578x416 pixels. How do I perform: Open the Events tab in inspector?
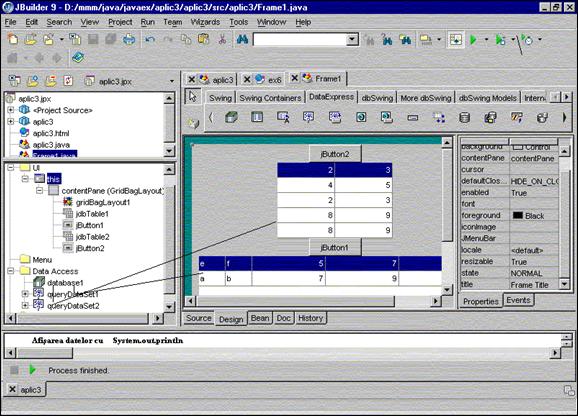coord(518,300)
